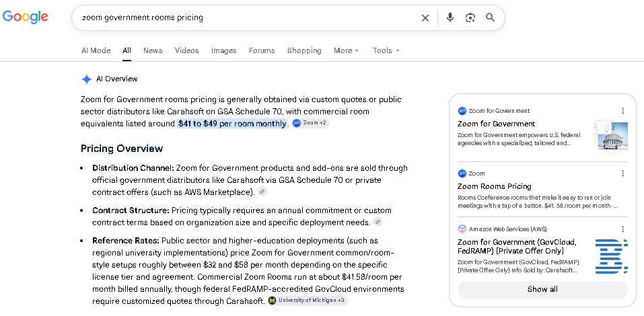Start voice search with the microphone icon
The height and width of the screenshot is (316, 644).
click(x=450, y=17)
